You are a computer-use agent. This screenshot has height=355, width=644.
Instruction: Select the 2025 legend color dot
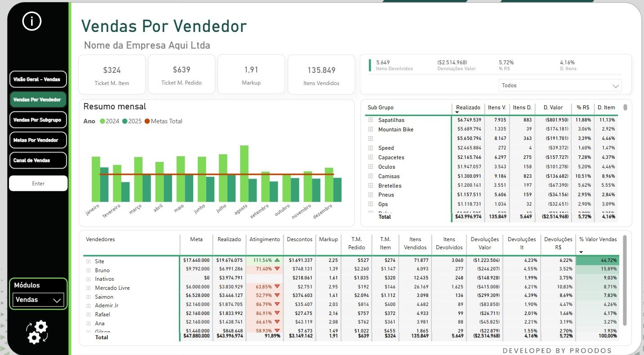tap(125, 121)
